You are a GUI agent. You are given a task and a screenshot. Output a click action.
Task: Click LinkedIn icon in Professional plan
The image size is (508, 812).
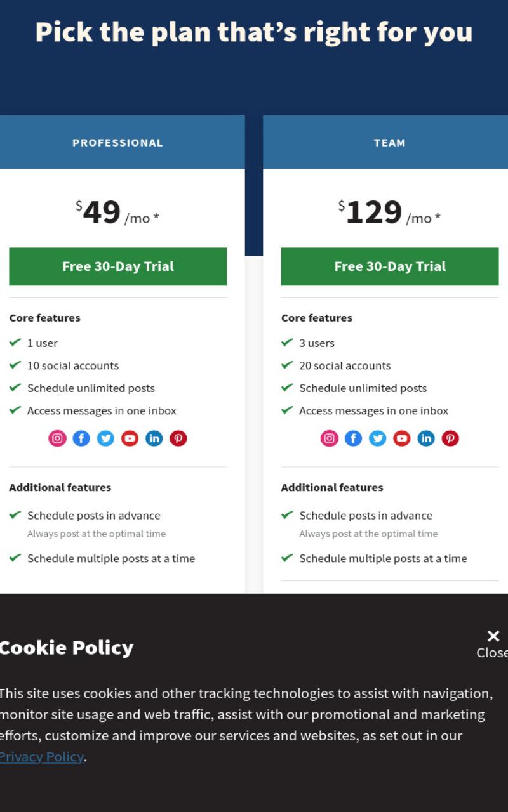point(154,438)
